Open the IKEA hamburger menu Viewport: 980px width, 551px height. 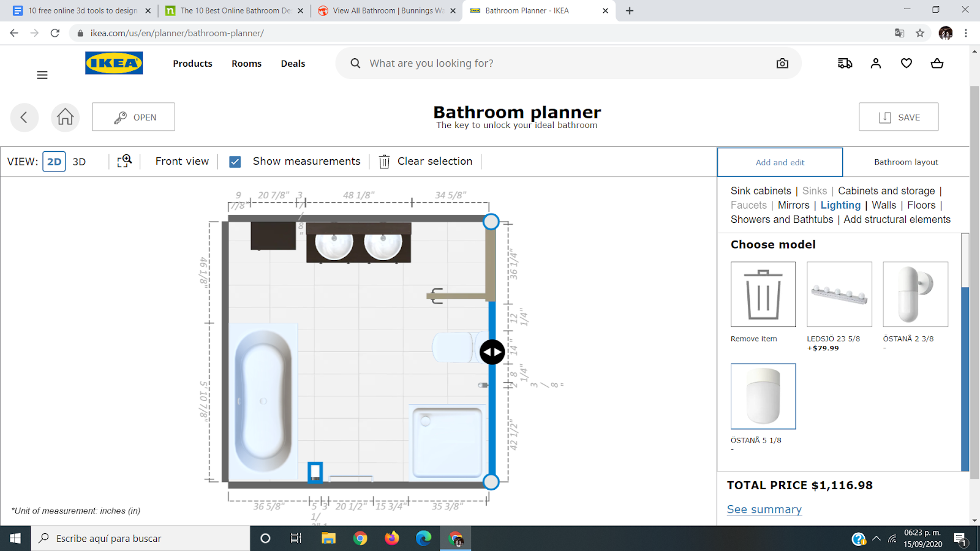[x=42, y=75]
